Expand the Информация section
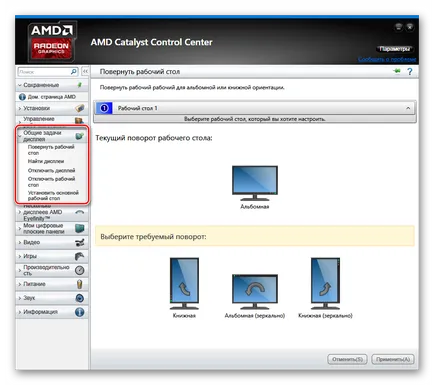The image size is (434, 385). [x=20, y=312]
